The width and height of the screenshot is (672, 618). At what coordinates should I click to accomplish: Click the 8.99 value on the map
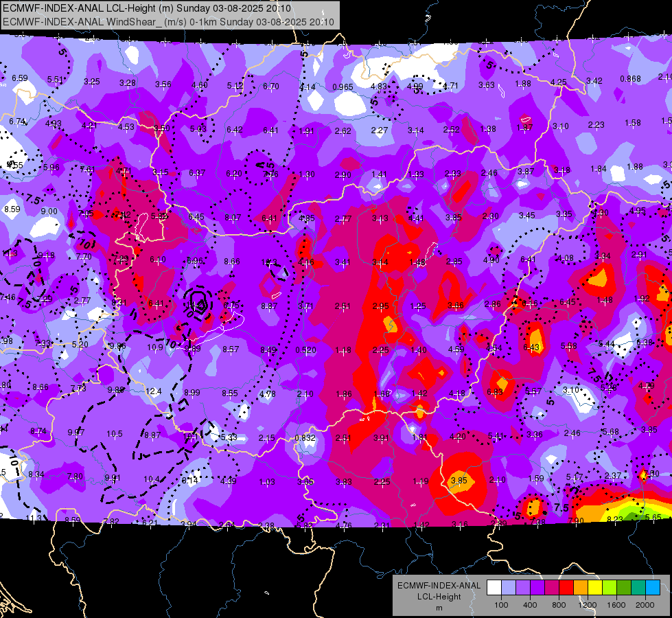click(x=192, y=392)
